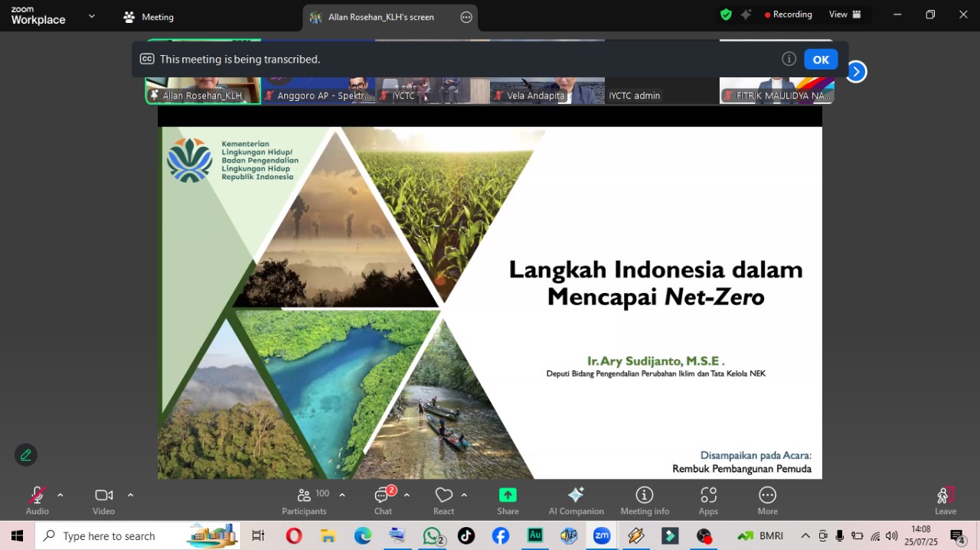Open File Explorer from taskbar

click(328, 536)
